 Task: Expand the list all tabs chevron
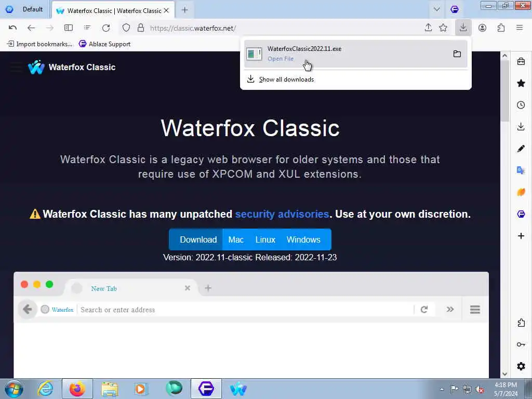436,9
